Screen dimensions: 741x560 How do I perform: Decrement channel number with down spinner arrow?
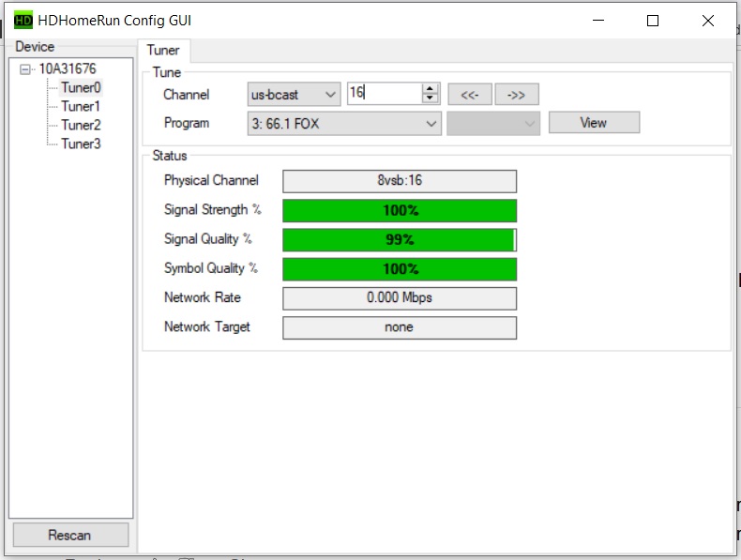click(429, 98)
